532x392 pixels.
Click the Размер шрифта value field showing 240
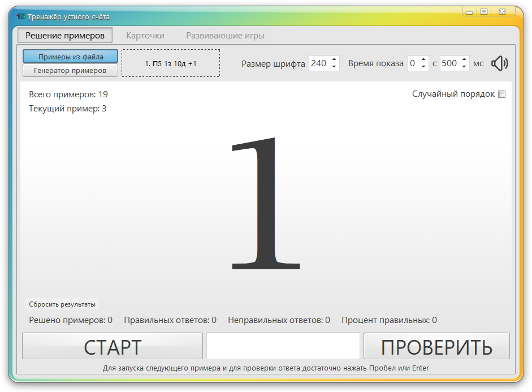[x=319, y=63]
